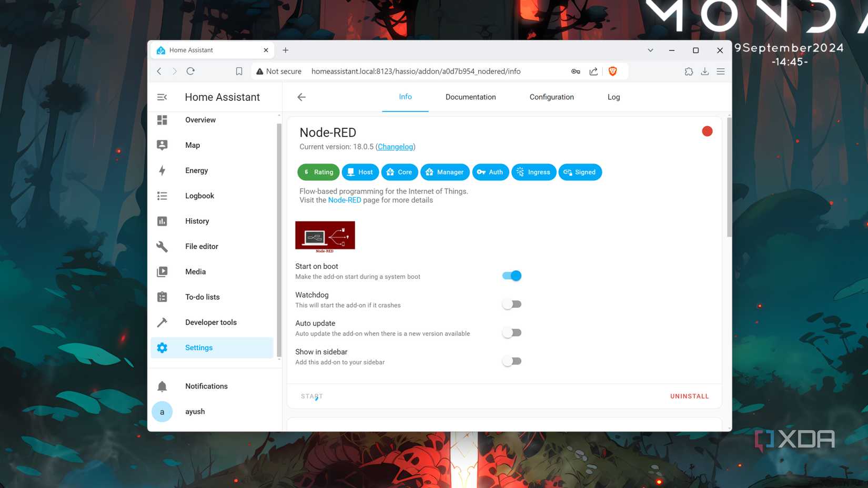Expand the browser tab list chevron
This screenshot has height=488, width=868.
tap(650, 50)
